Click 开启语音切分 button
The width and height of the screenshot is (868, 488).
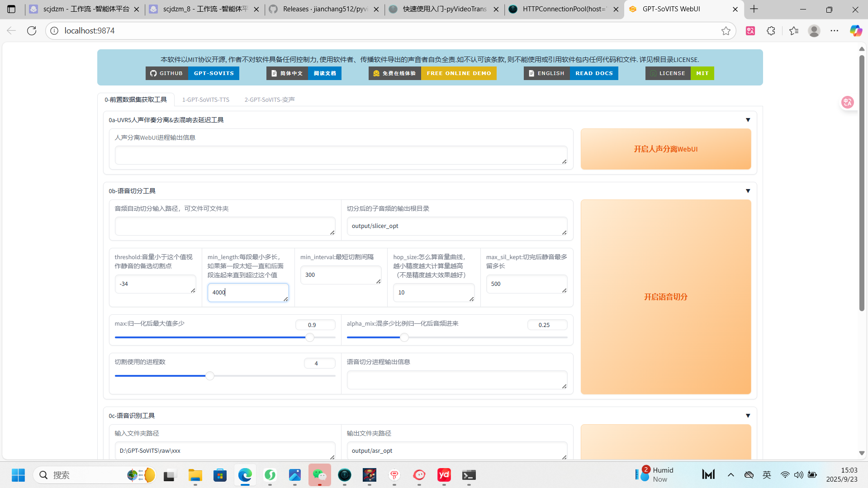tap(666, 297)
